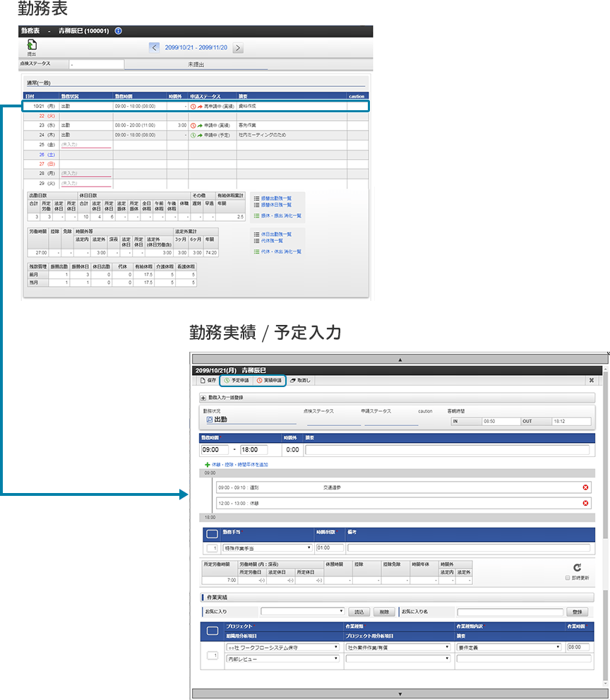The width and height of the screenshot is (610, 700).
Task: Click the 読込 button
Action: click(359, 612)
